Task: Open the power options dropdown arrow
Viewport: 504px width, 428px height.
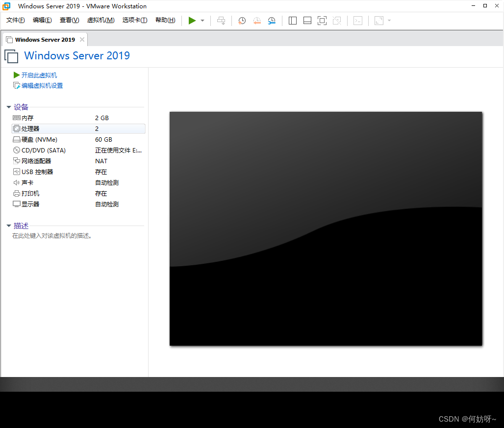Action: pos(202,21)
